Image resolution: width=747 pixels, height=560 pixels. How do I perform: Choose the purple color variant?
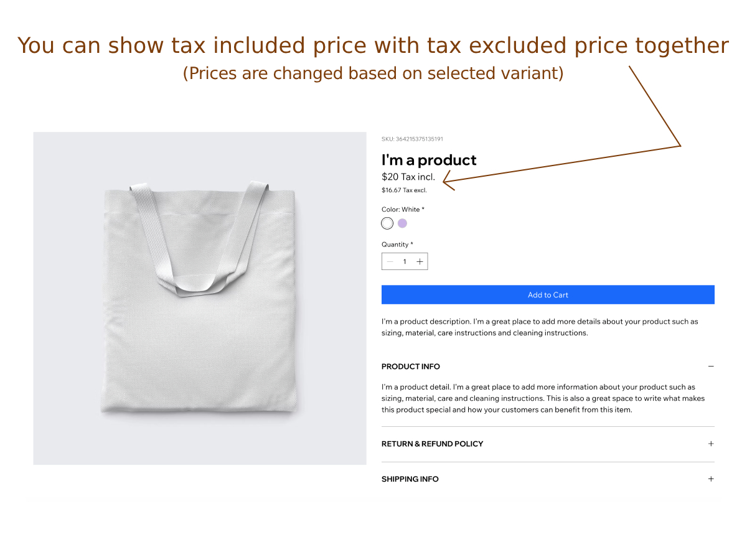click(x=403, y=223)
